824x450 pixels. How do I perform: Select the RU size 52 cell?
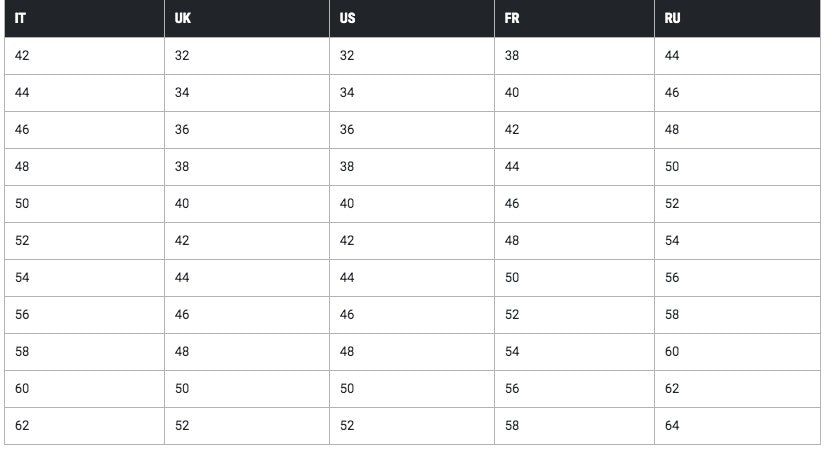672,204
